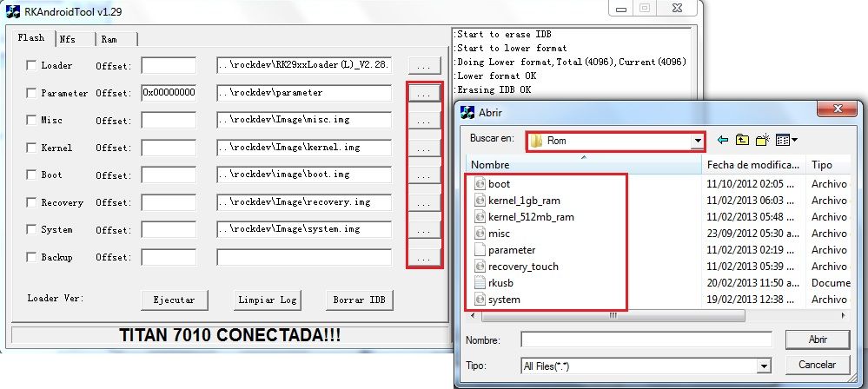Switch to the Nfs tab
Screen dimensions: 868x389
click(68, 39)
